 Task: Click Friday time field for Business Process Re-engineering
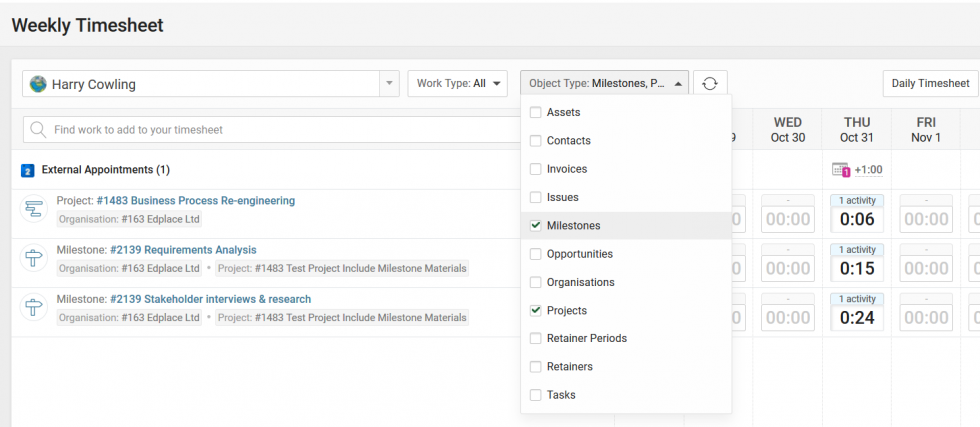[x=926, y=219]
